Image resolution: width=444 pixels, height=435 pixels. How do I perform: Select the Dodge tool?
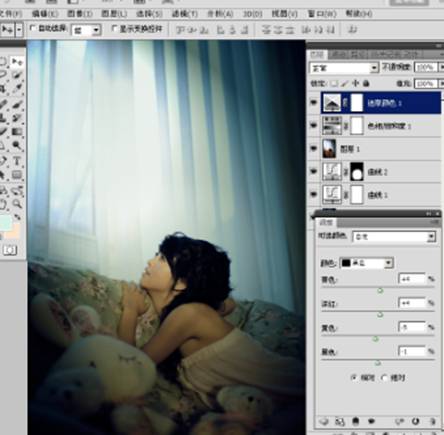coord(17,146)
